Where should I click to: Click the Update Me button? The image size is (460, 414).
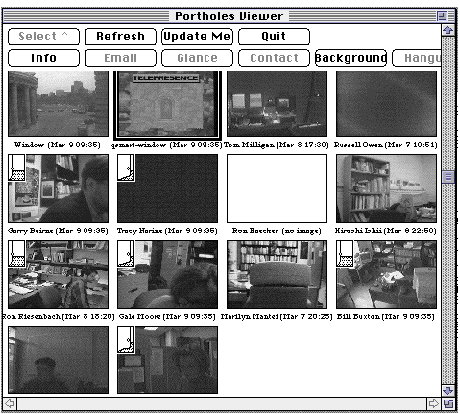coord(197,36)
